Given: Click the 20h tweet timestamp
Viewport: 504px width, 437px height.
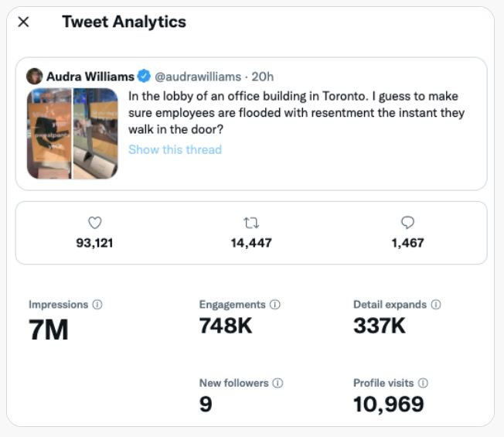Looking at the screenshot, I should 263,77.
